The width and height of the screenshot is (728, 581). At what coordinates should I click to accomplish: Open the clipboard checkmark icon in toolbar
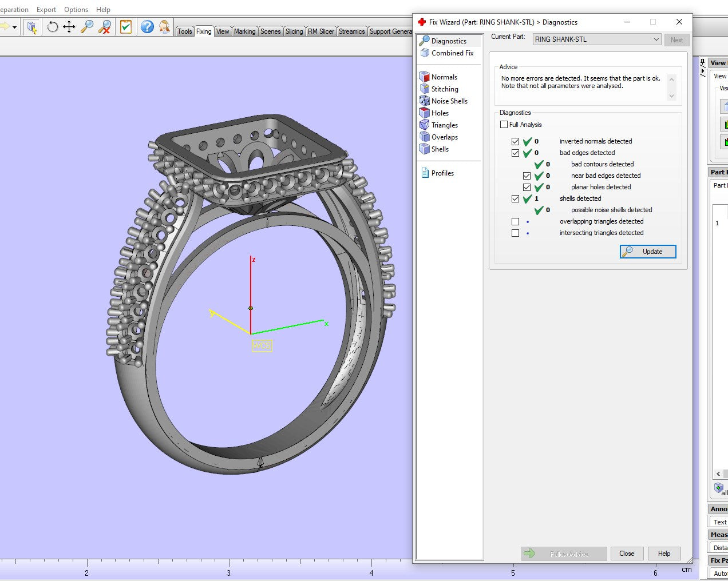tap(126, 27)
